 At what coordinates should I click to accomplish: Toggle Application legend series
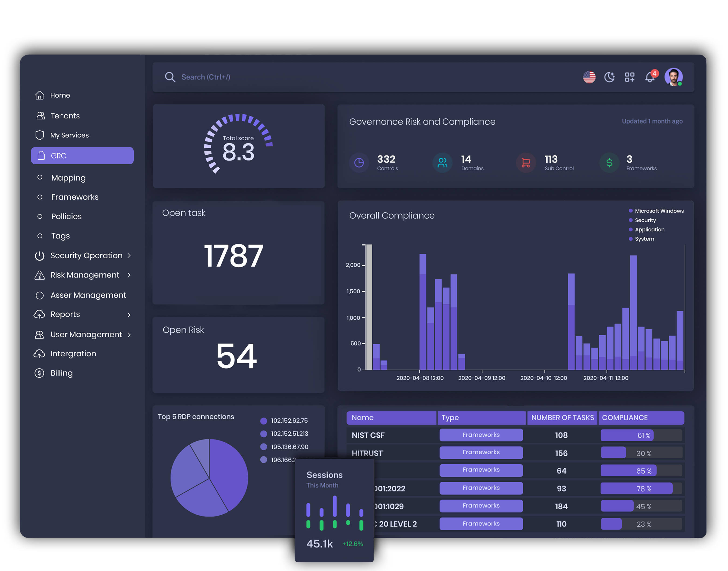point(647,230)
